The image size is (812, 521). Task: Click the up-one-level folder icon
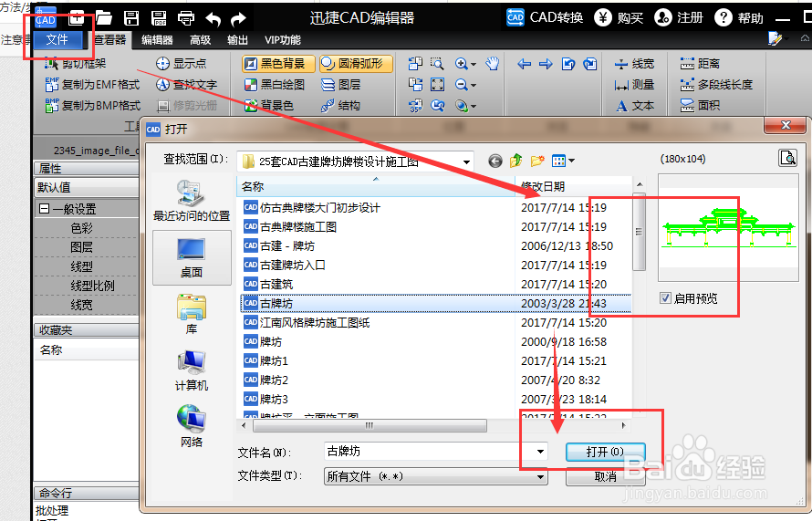[515, 162]
